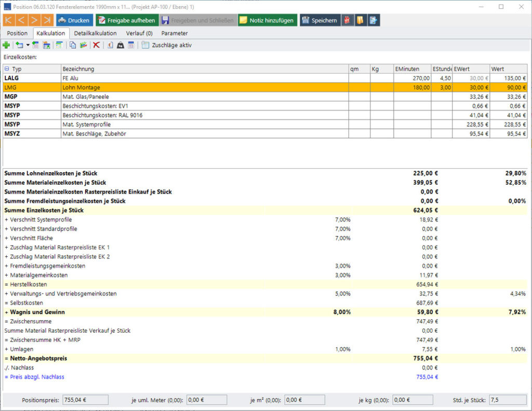Click the Freigabe aufheben button
532x411 pixels.
pyautogui.click(x=127, y=20)
